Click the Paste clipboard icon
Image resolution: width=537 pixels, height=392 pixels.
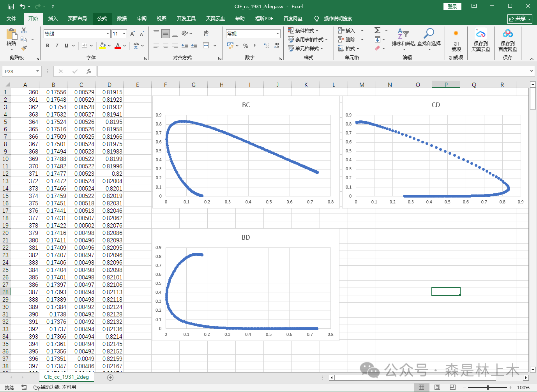tap(11, 34)
